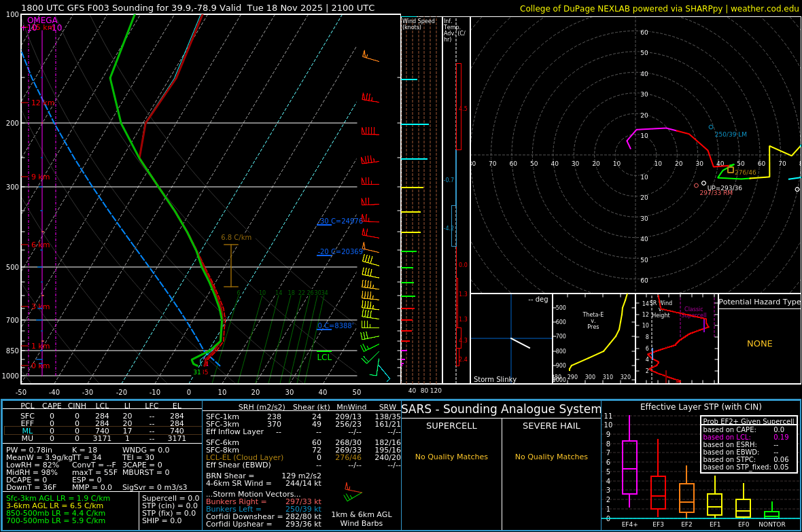Click the 'BRN Shear =' row
This screenshot has width=802, height=532.
[264, 476]
